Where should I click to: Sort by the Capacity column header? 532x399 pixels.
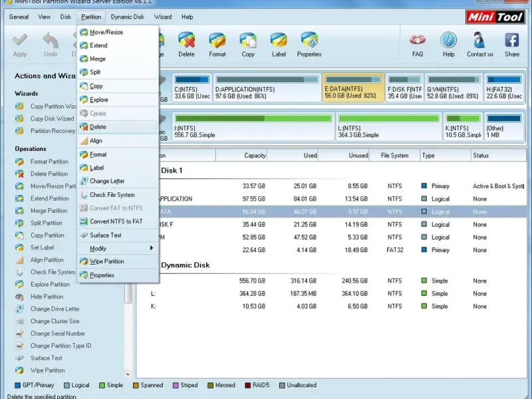255,156
